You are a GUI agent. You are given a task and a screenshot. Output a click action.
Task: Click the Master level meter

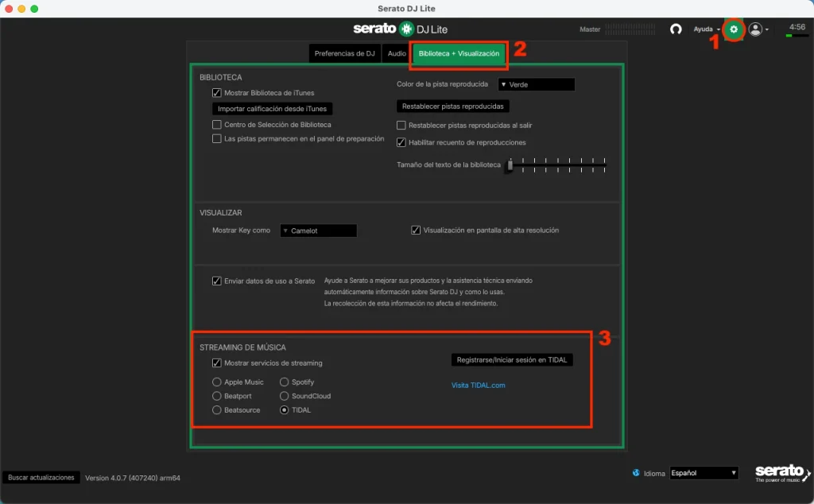(x=630, y=29)
